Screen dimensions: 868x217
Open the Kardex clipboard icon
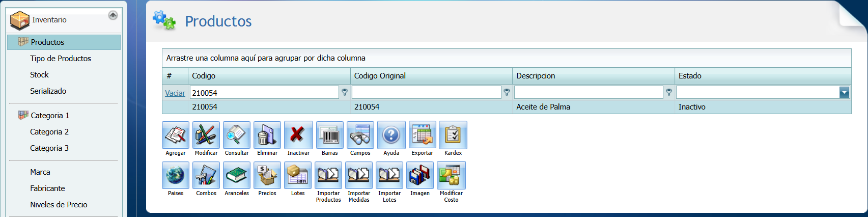(x=453, y=135)
